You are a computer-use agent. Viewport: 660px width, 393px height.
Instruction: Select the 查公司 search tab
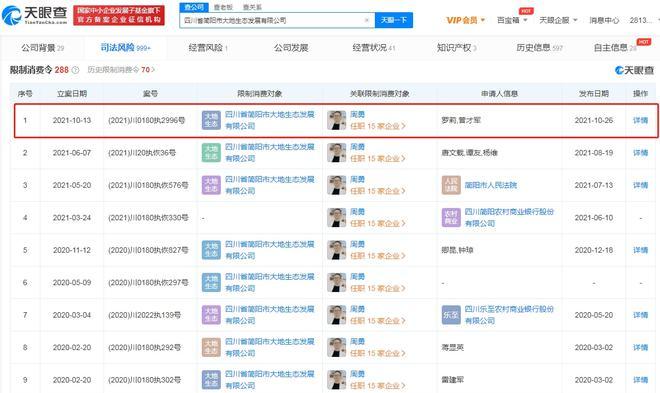pos(194,7)
